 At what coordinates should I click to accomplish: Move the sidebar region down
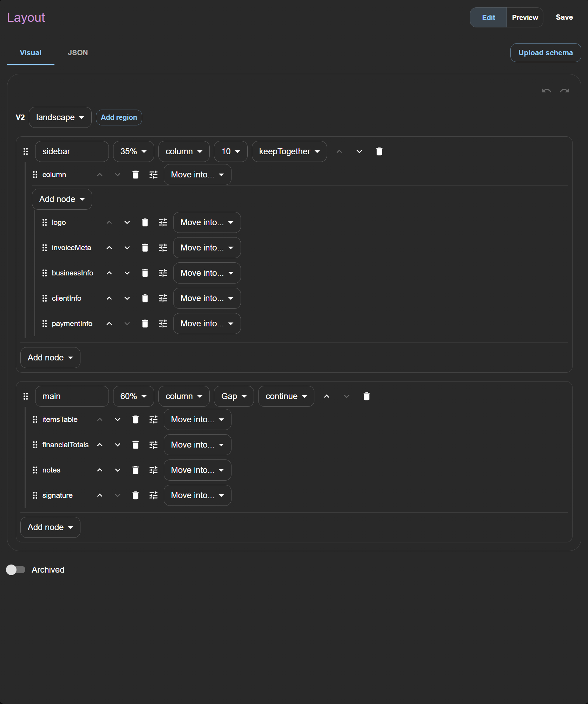359,151
